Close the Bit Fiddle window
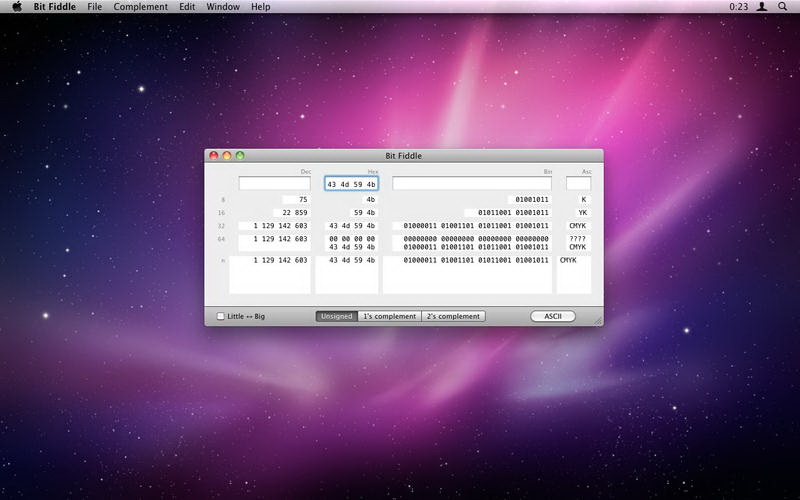Image resolution: width=800 pixels, height=500 pixels. pyautogui.click(x=214, y=155)
